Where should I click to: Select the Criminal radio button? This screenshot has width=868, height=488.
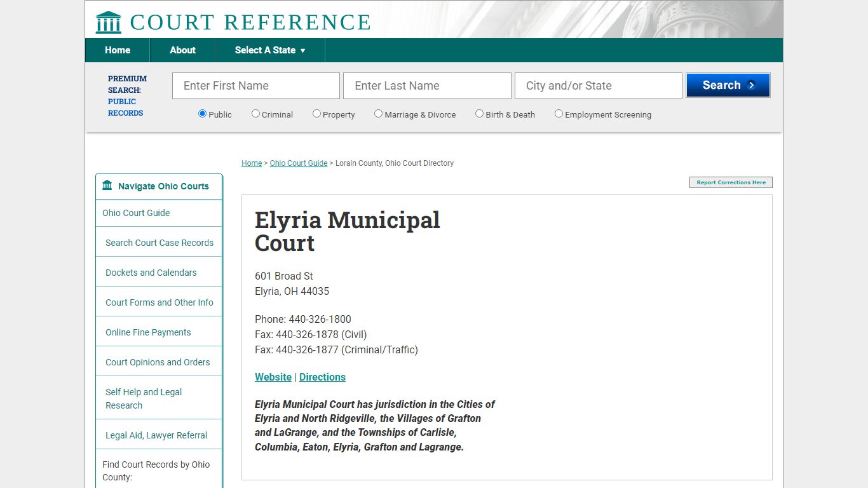point(255,114)
